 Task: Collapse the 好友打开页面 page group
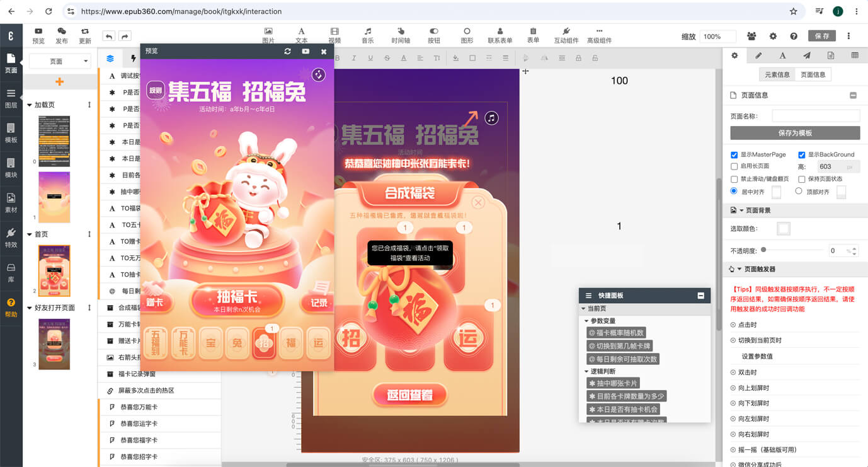(x=30, y=308)
